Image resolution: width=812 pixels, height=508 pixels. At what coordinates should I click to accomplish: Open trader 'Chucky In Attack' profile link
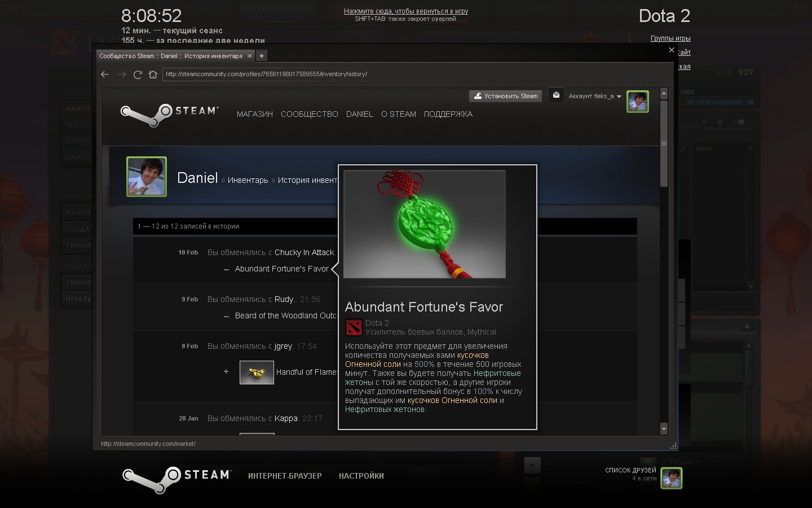[304, 252]
